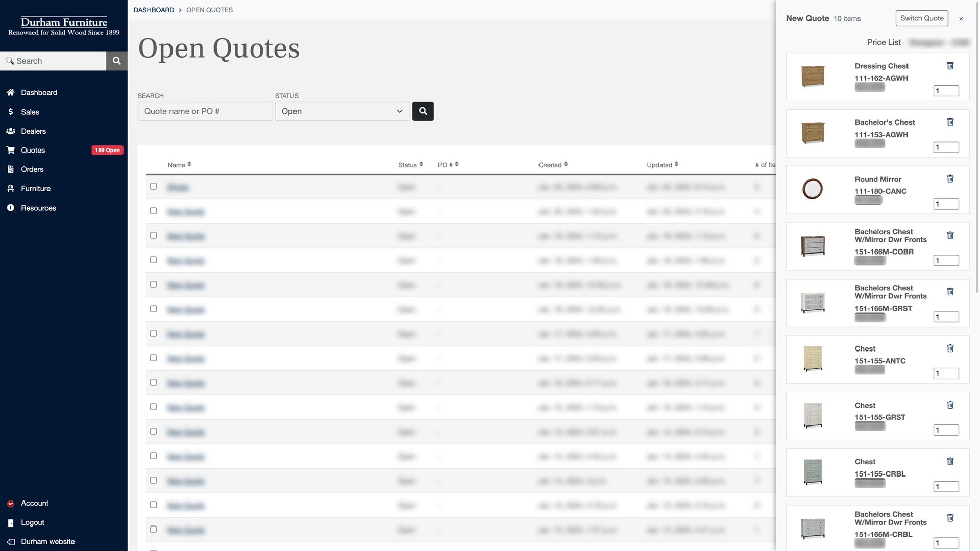Toggle the first quote row checkbox
This screenshot has height=551, width=980.
click(153, 187)
